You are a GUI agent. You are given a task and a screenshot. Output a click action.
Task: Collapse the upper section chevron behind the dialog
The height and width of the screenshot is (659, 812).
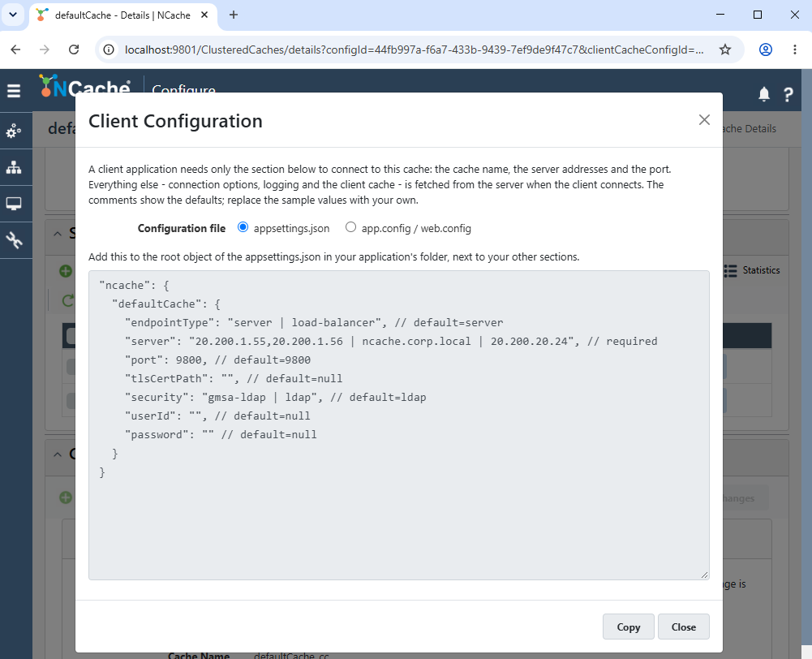click(58, 234)
